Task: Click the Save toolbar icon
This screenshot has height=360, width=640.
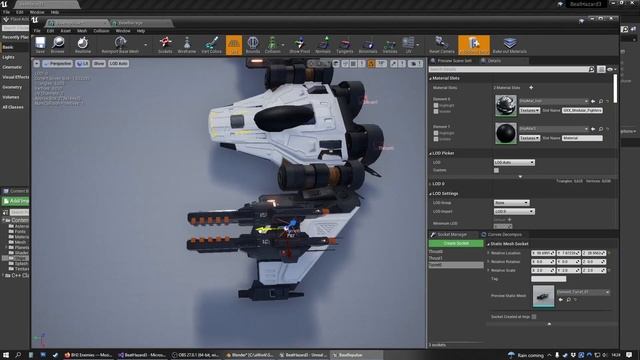Action: [40, 44]
